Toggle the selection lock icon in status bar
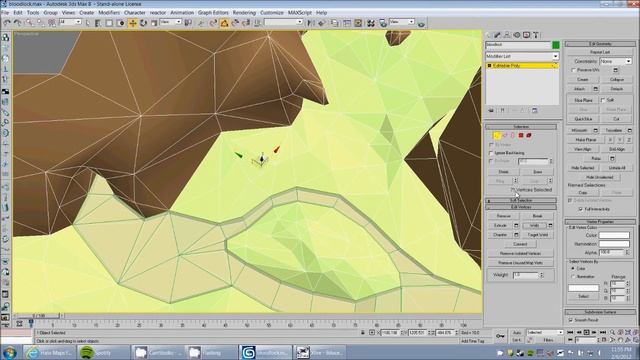The height and width of the screenshot is (360, 640). coord(363,333)
